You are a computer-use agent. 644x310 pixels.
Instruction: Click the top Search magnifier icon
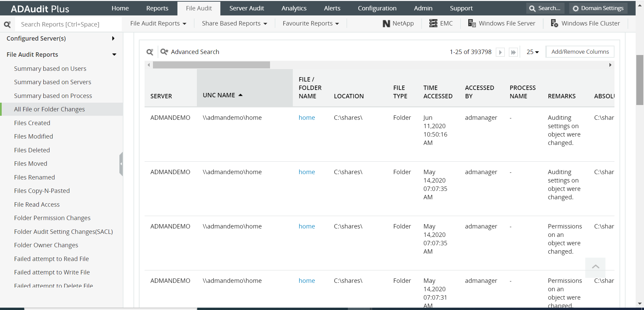(x=532, y=8)
